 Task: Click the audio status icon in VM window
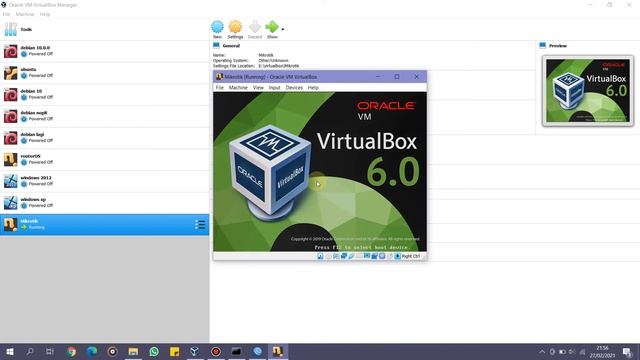click(x=336, y=256)
